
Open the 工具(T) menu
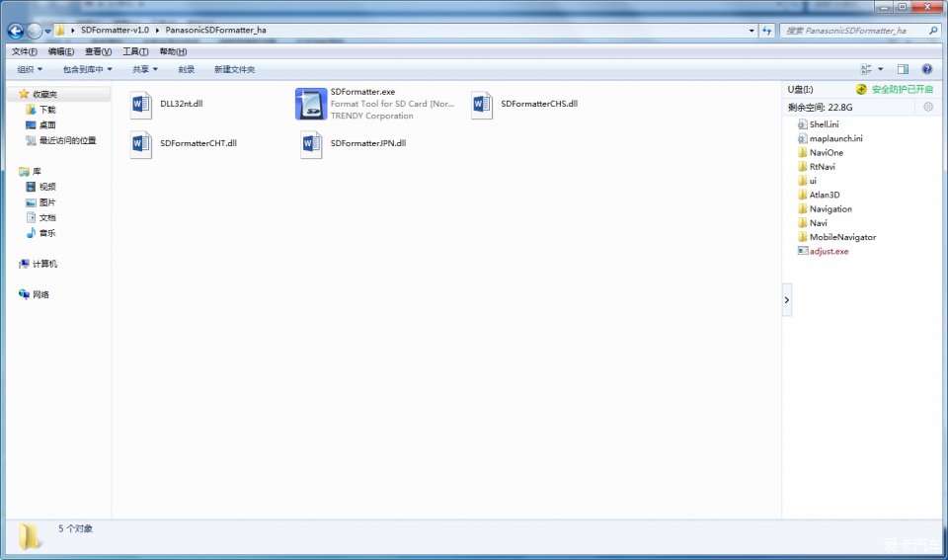pyautogui.click(x=135, y=51)
